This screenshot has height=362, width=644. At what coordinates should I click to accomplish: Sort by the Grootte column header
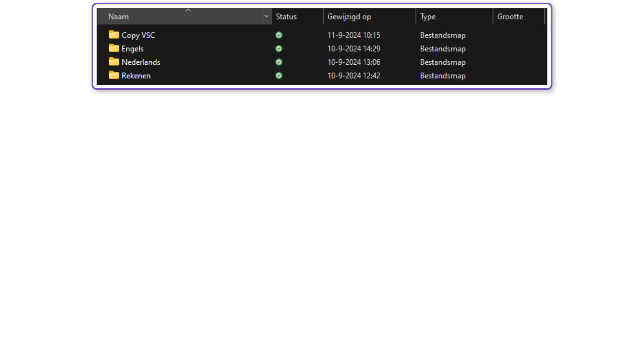pos(510,17)
